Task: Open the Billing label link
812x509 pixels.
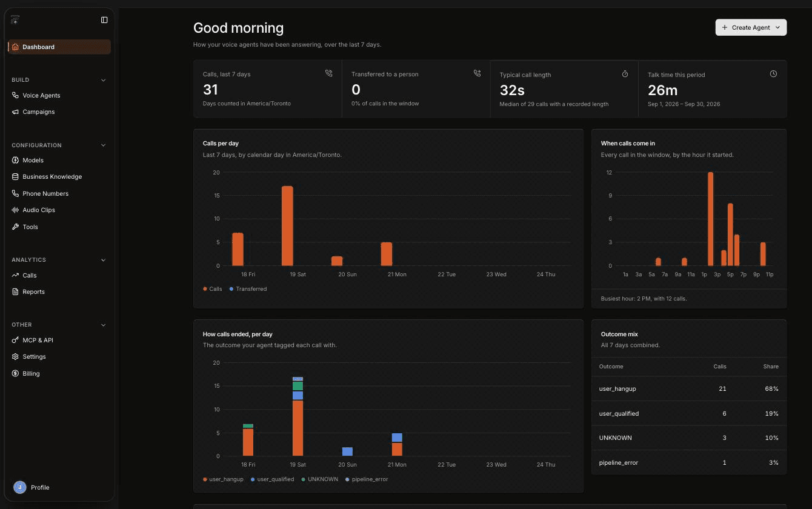Action: coord(31,373)
